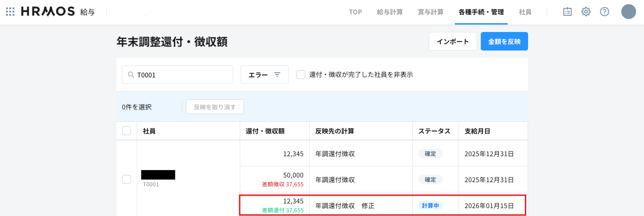Viewport: 644px width, 216px height.
Task: Open the エラー filter dropdown
Action: point(264,75)
